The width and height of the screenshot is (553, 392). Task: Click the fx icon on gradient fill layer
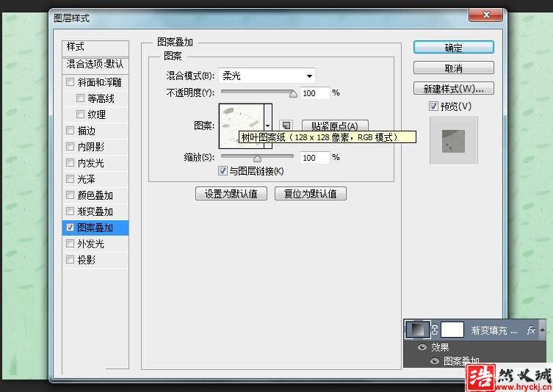pos(530,330)
